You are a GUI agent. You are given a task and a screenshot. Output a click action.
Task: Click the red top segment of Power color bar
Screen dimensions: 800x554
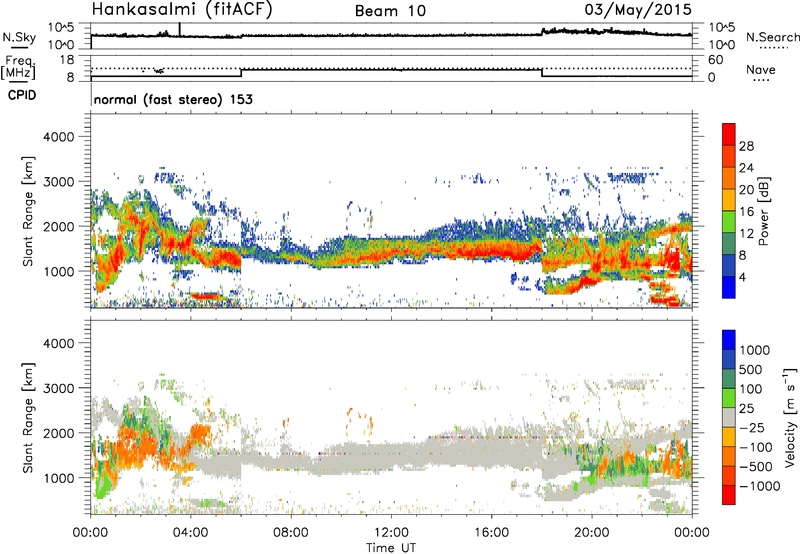click(x=729, y=134)
